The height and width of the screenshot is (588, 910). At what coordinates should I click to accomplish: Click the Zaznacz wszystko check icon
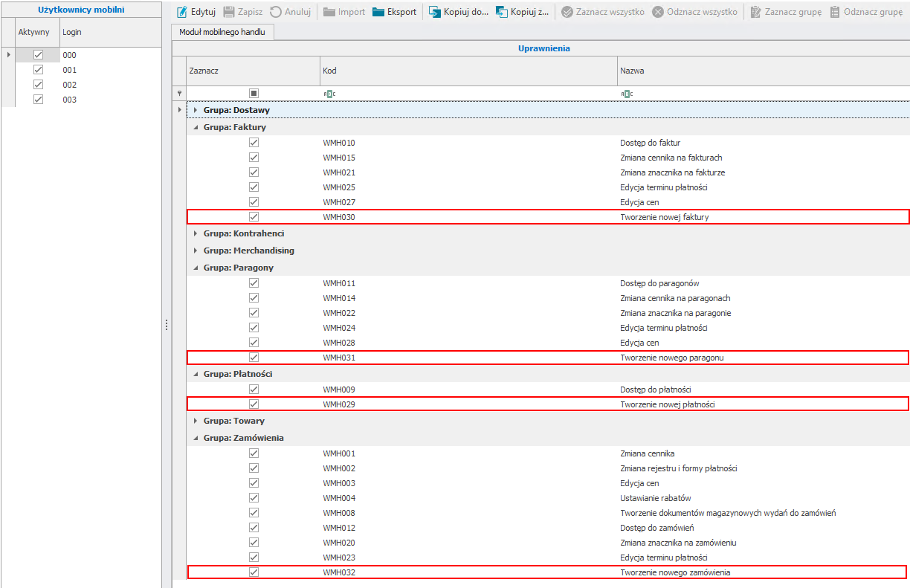pos(567,12)
